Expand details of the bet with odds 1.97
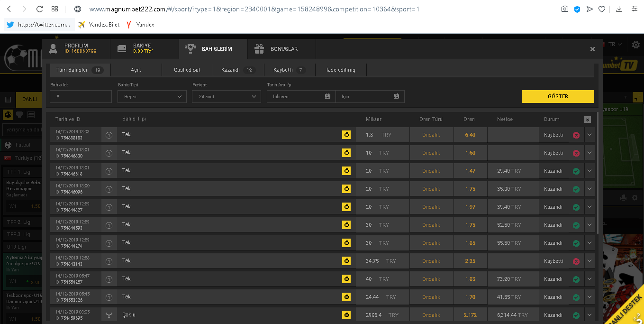The height and width of the screenshot is (324, 644). [590, 207]
